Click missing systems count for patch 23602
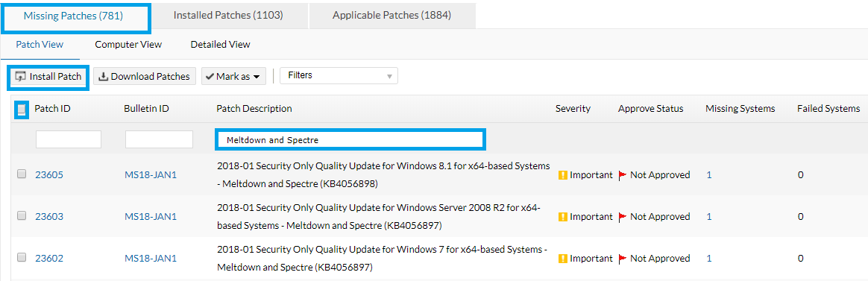This screenshot has height=281, width=868. (709, 259)
